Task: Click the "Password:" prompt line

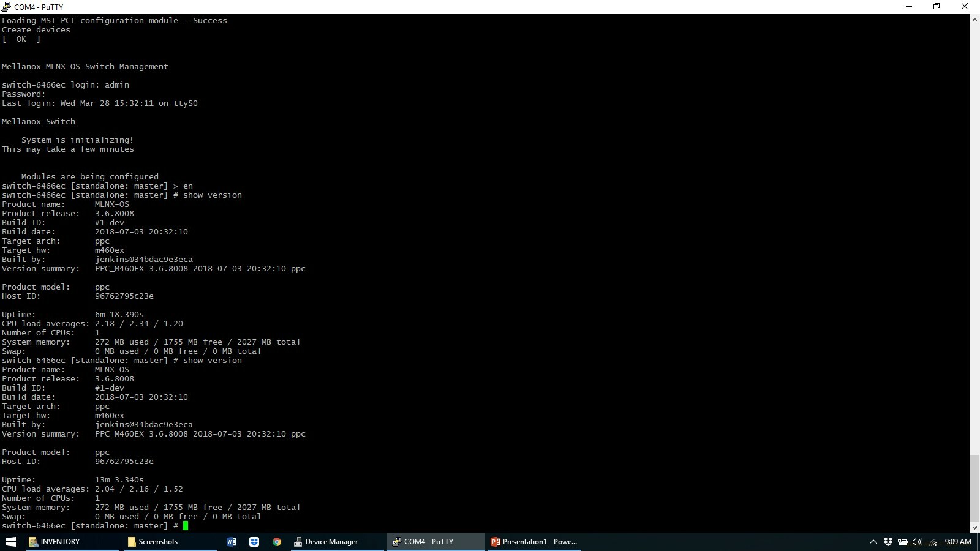Action: point(24,94)
